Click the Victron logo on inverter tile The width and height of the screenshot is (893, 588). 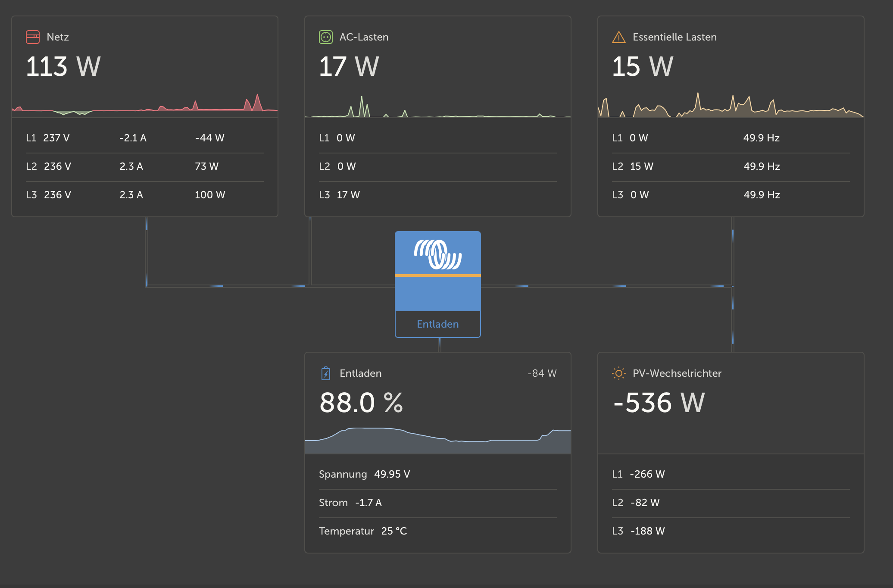coord(437,254)
